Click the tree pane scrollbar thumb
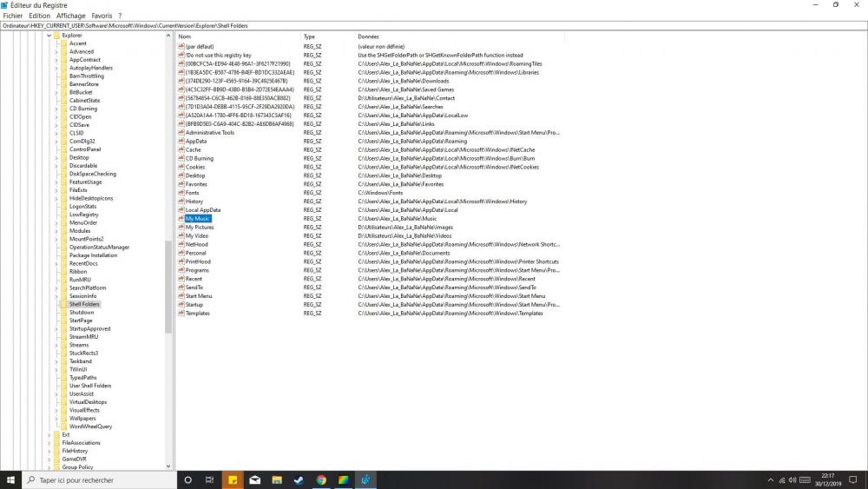 click(x=168, y=287)
